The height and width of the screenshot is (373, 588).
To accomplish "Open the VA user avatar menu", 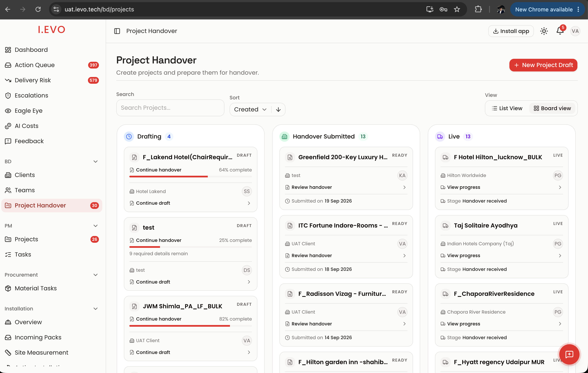I will pyautogui.click(x=575, y=31).
